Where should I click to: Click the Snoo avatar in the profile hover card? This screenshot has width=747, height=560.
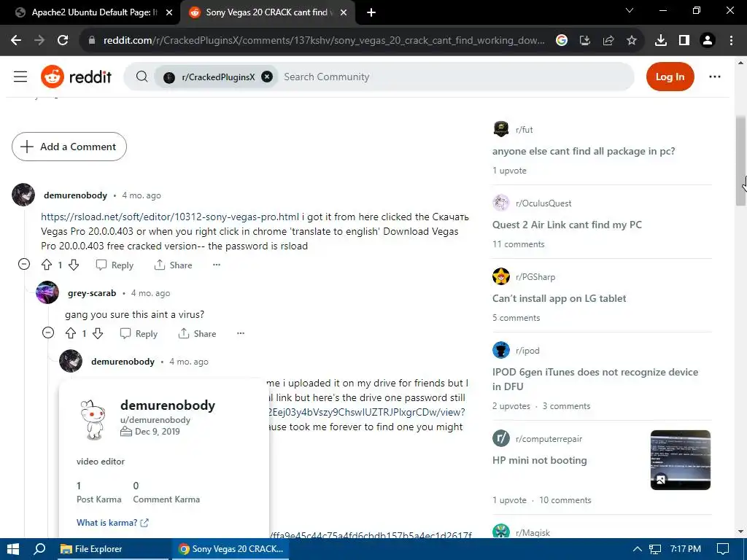point(93,419)
